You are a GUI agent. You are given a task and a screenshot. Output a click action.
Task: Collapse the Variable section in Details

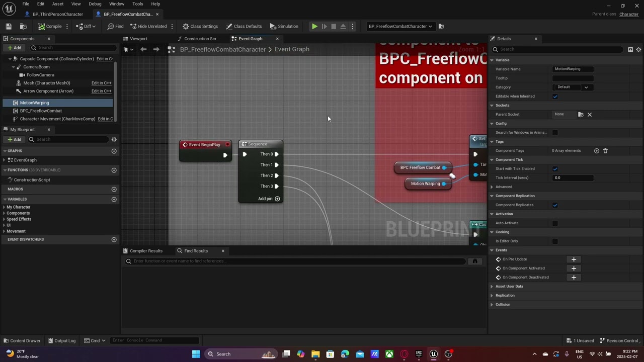point(492,60)
